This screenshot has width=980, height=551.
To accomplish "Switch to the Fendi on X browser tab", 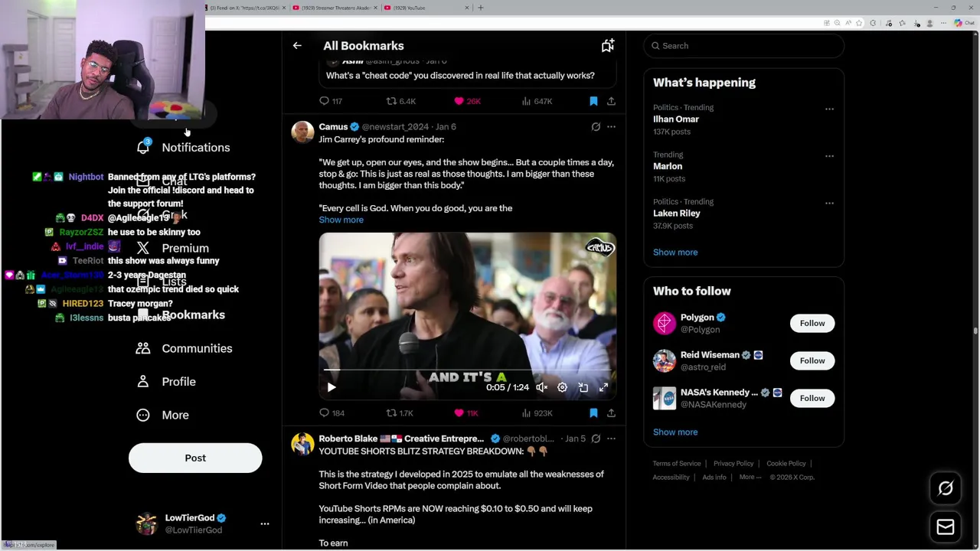I will (x=246, y=8).
